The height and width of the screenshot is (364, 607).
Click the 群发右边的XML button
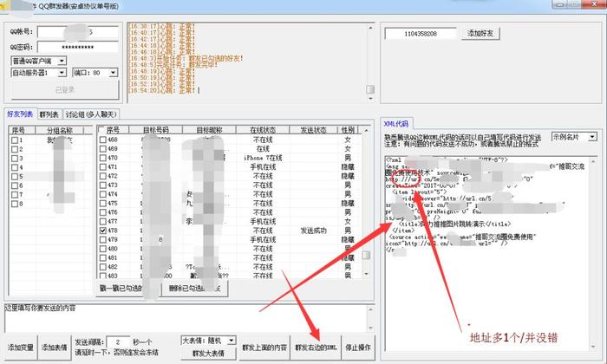click(x=316, y=348)
